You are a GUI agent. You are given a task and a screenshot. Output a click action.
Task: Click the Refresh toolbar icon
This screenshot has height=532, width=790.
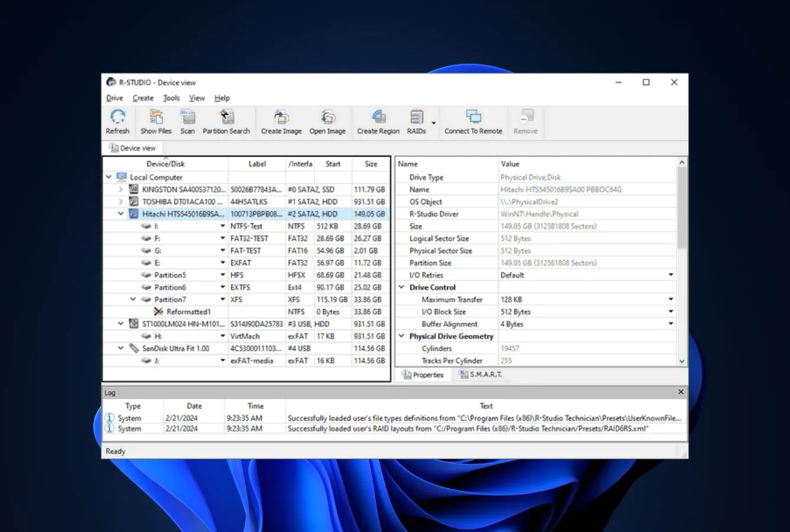coord(118,116)
